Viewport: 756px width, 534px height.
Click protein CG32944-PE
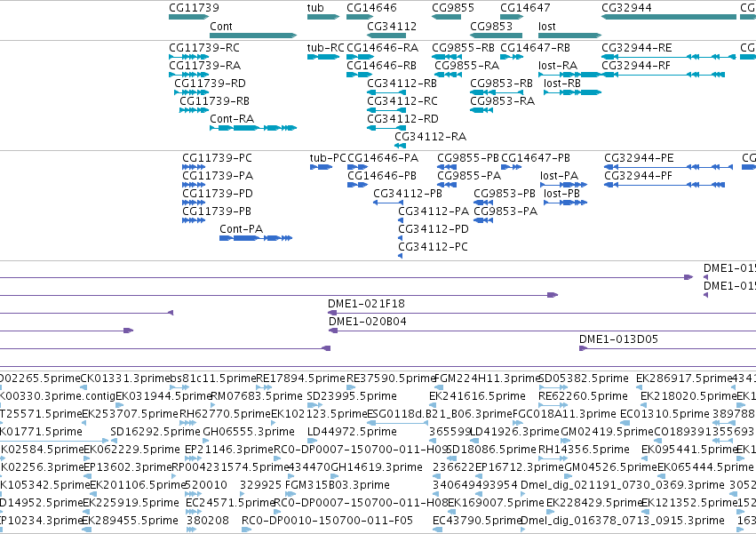(x=668, y=167)
